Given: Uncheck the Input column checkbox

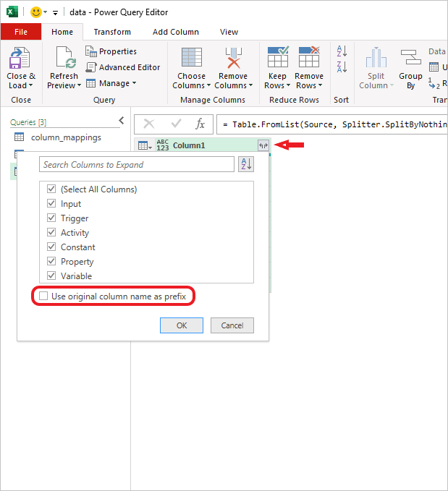Looking at the screenshot, I should coord(51,203).
